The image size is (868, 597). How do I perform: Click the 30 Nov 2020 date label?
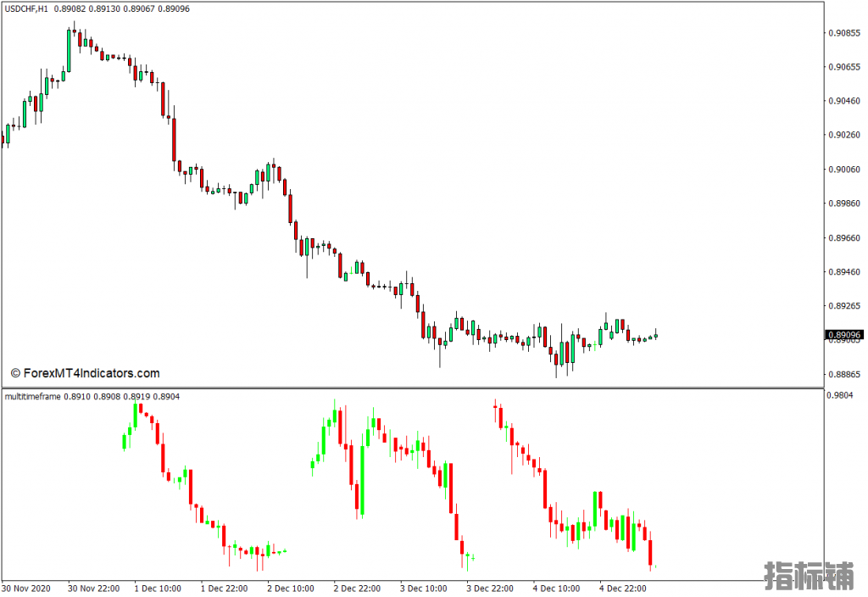tap(26, 588)
